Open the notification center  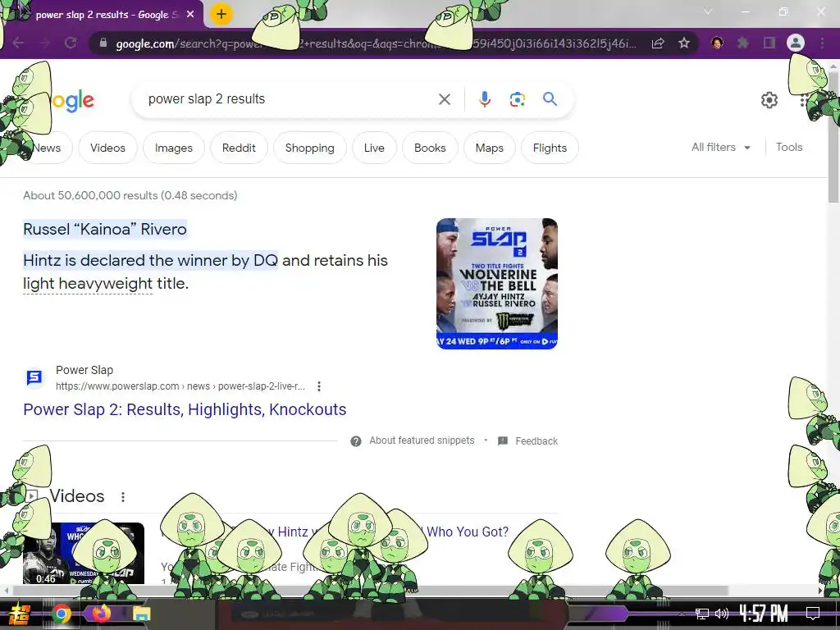(813, 614)
